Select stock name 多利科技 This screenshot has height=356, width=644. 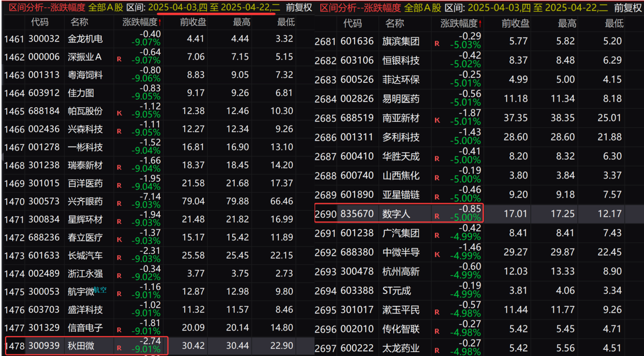click(401, 137)
